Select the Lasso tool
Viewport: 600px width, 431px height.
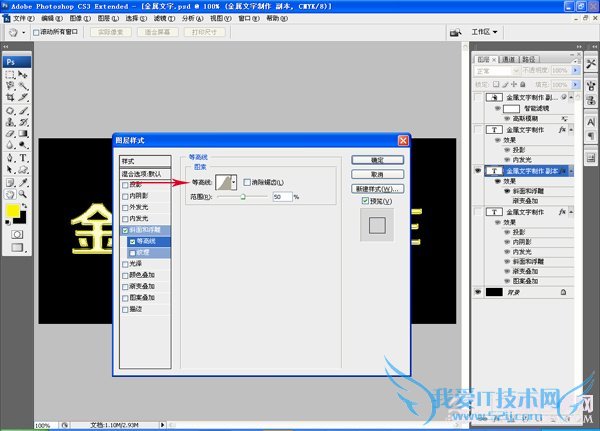click(10, 86)
